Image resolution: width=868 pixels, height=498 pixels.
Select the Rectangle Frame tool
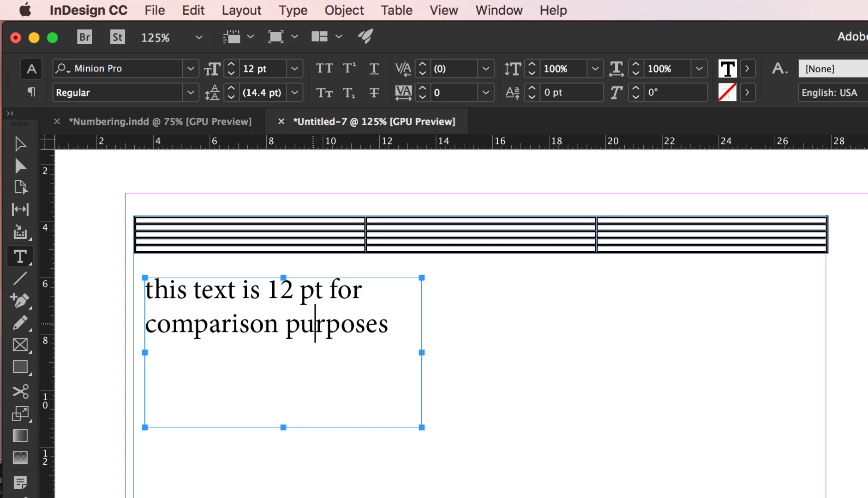[20, 345]
